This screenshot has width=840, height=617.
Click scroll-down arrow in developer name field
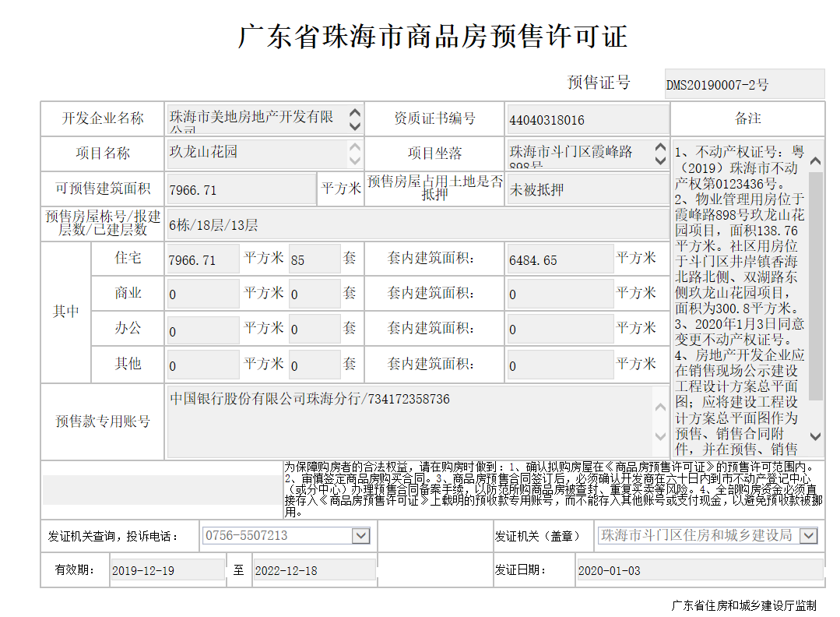pyautogui.click(x=354, y=125)
